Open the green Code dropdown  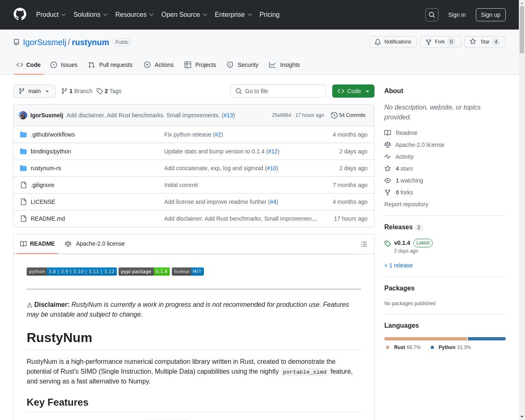coord(353,91)
